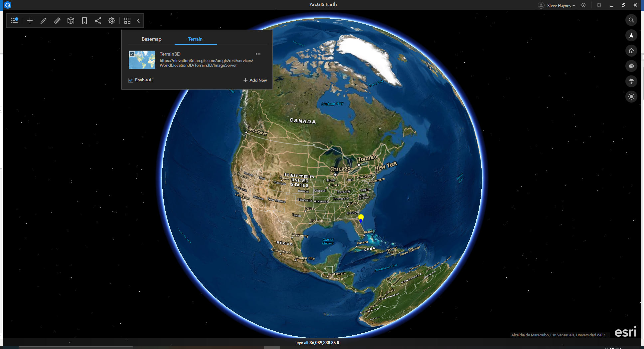Click the Terrain3D layer name
The image size is (644, 349).
click(170, 54)
